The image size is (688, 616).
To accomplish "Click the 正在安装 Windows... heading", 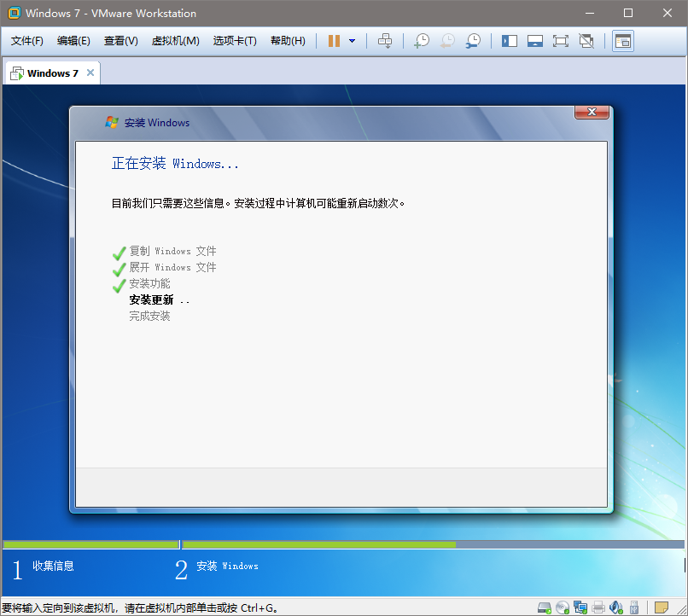I will pos(175,164).
